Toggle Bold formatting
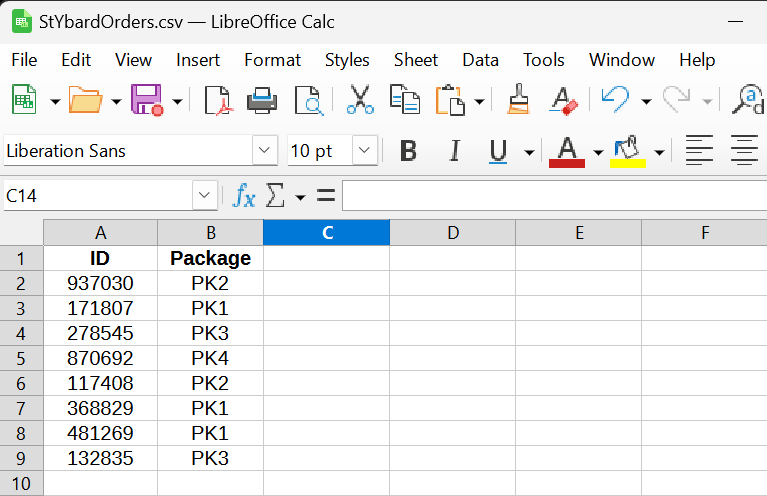The height and width of the screenshot is (496, 767). [408, 151]
